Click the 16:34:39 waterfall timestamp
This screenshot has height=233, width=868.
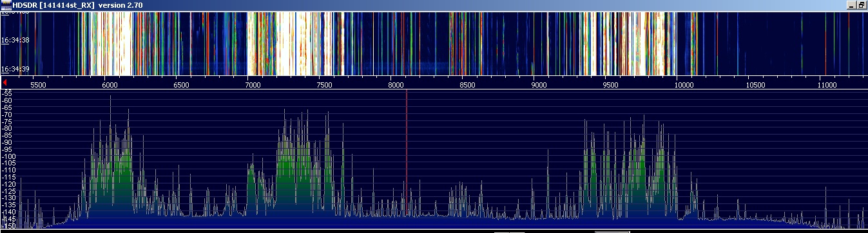coord(15,69)
